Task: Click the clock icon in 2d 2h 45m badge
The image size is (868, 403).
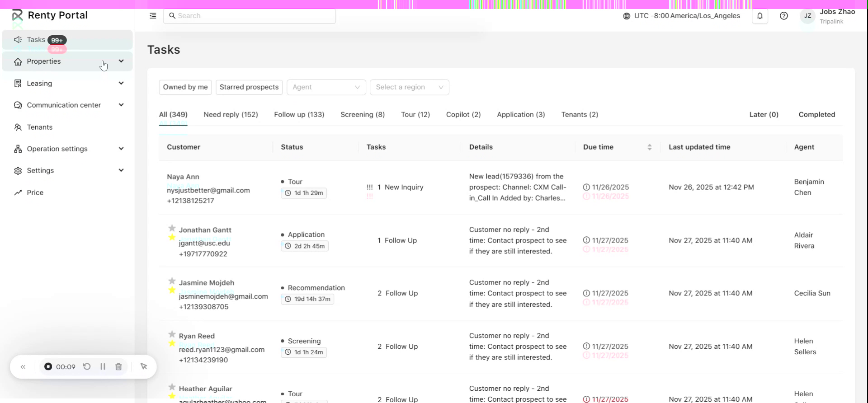Action: 288,246
